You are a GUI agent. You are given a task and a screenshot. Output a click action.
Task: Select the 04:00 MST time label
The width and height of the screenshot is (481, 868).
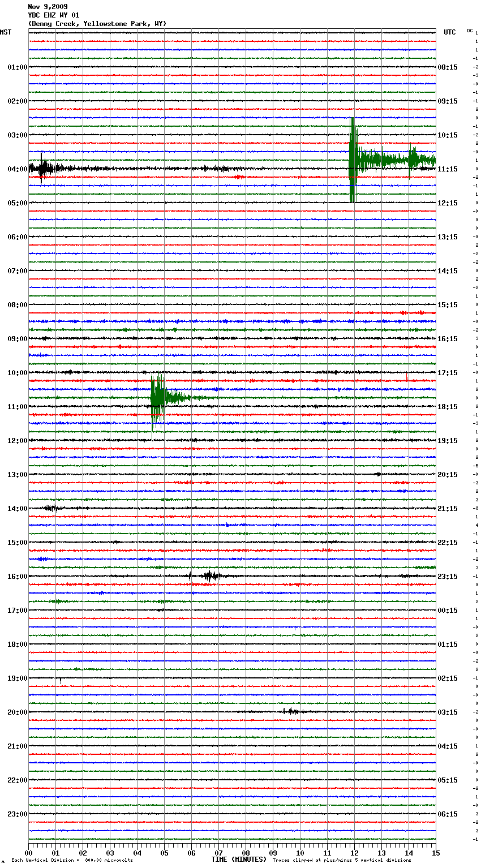(18, 169)
